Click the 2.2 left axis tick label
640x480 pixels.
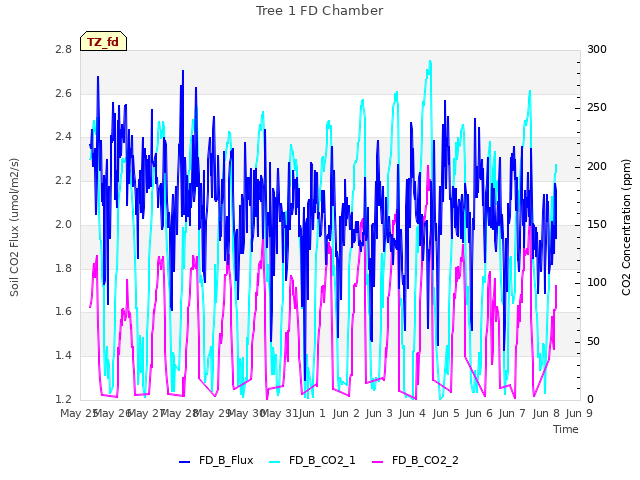(63, 180)
